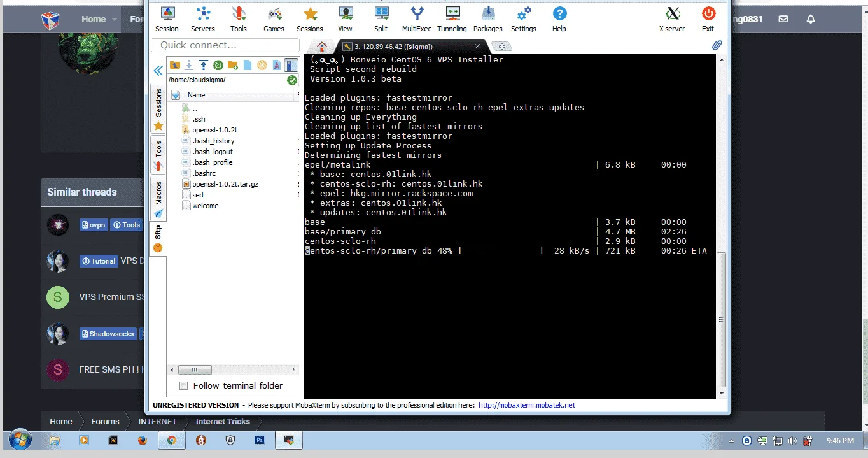Close the 120.89.46.42 session tab
The height and width of the screenshot is (458, 868).
[478, 47]
